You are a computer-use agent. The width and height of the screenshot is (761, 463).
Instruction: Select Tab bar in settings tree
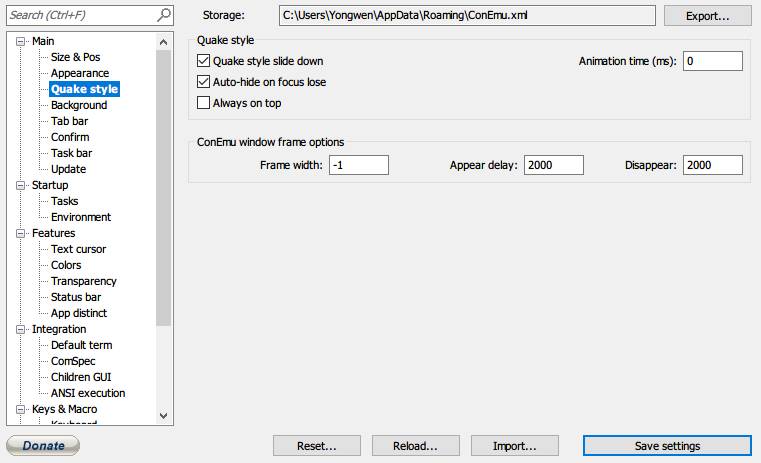(x=69, y=121)
